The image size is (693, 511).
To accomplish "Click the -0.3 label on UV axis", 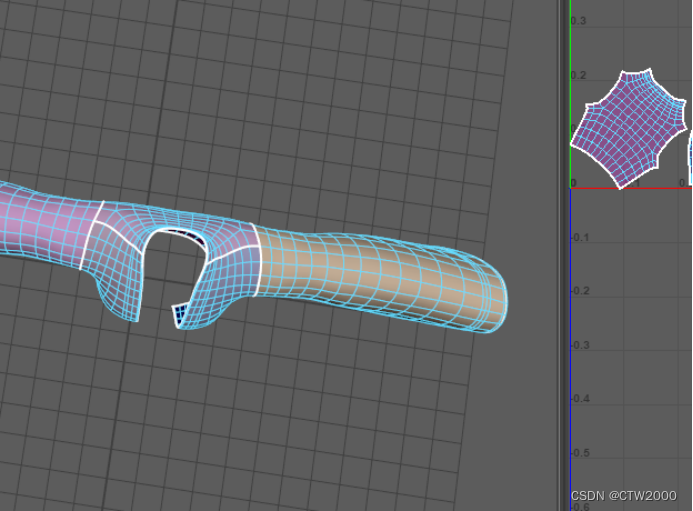I will click(580, 345).
